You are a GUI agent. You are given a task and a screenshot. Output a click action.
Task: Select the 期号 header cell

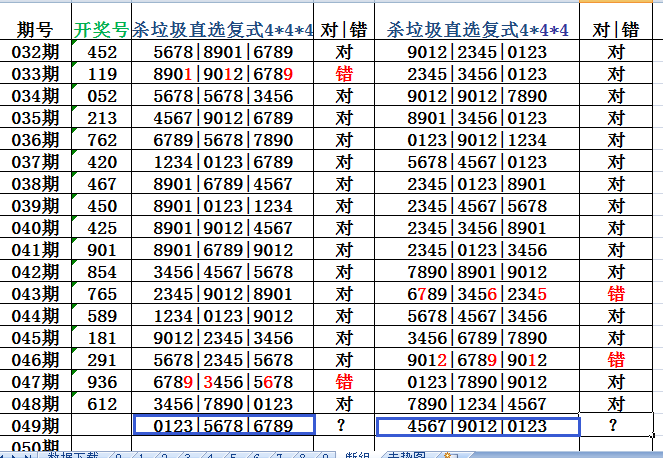pos(35,30)
